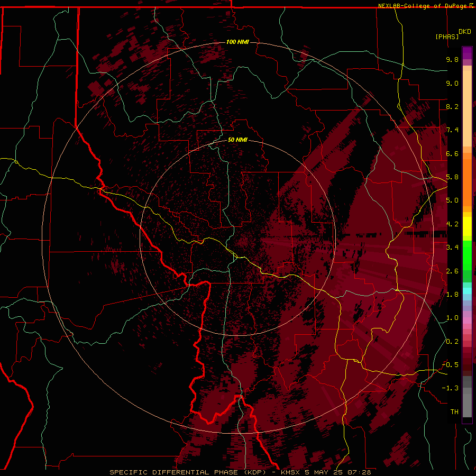Click the 0.2 scale value
The height and width of the screenshot is (476, 476).
[x=452, y=342]
